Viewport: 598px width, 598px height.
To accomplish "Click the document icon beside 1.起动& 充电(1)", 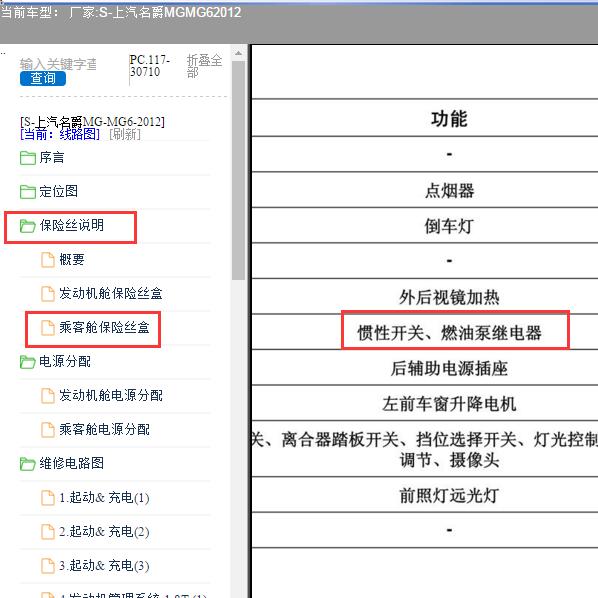I will (x=48, y=498).
